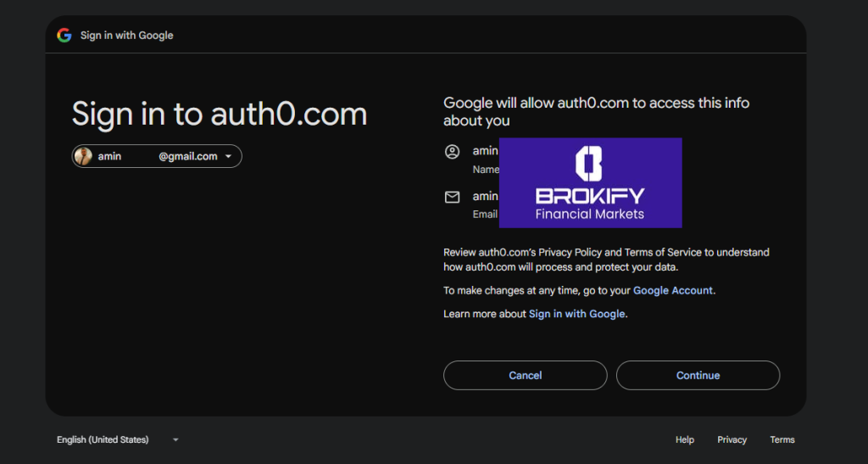
Task: Click the language dropdown caret arrow
Action: point(175,439)
